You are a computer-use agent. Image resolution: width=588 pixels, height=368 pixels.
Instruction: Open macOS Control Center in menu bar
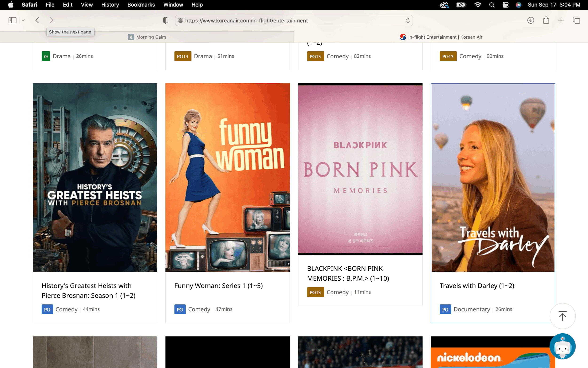pyautogui.click(x=505, y=5)
